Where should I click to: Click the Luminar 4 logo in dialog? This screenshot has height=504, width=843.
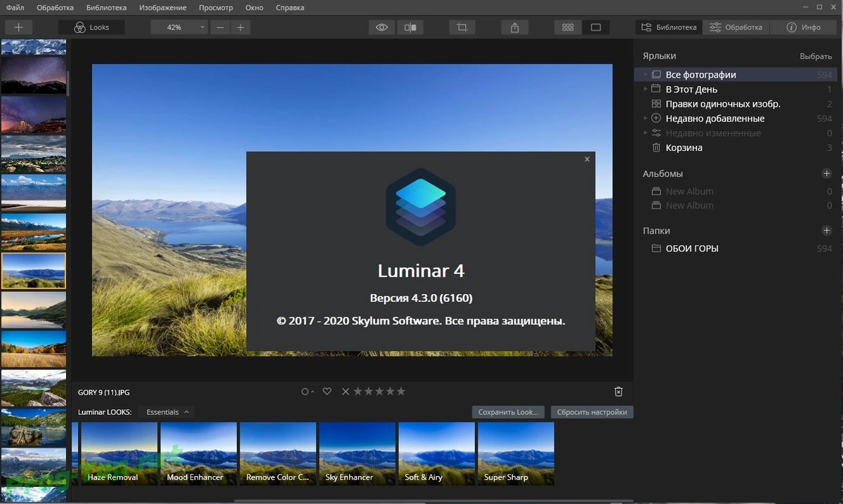pos(421,207)
